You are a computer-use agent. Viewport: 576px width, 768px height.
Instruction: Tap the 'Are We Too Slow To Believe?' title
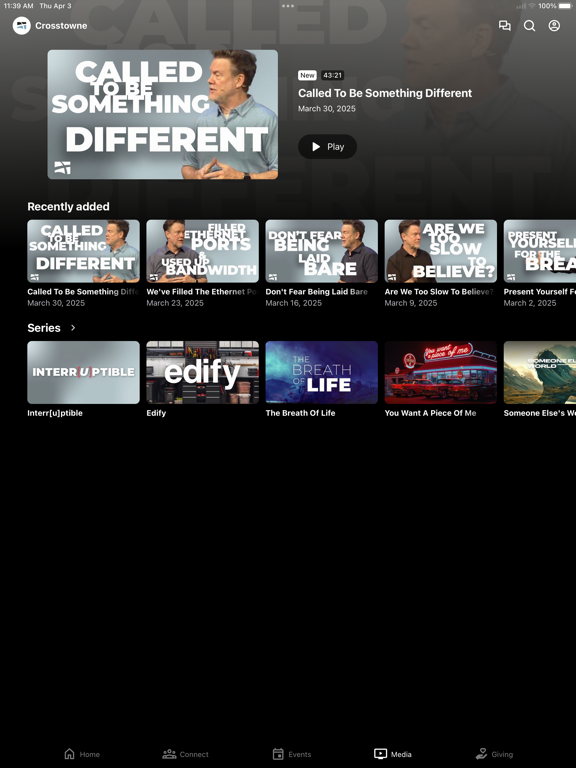[x=439, y=291]
